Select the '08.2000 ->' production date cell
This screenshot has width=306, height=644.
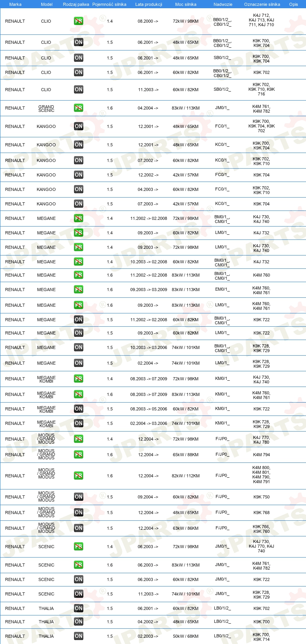148,21
